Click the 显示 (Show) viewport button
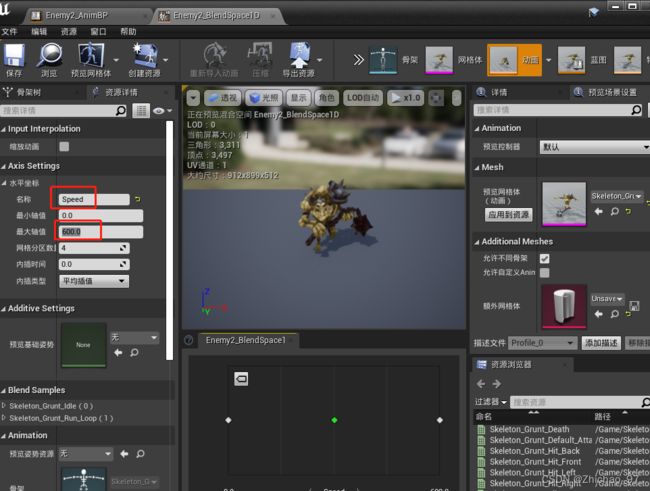Image resolution: width=650 pixels, height=491 pixels. [298, 98]
